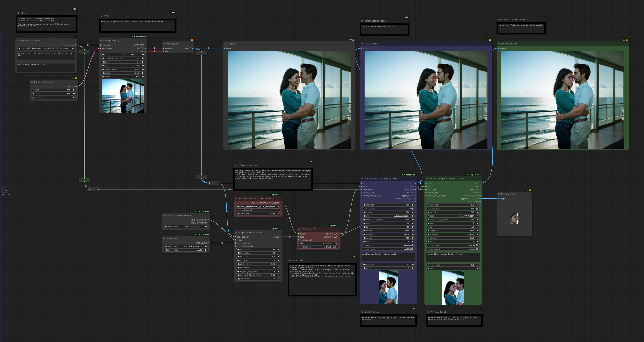This screenshot has width=644, height=342.
Task: Open sampler_name dropdown in KSampler (pipe)
Action: [123, 69]
